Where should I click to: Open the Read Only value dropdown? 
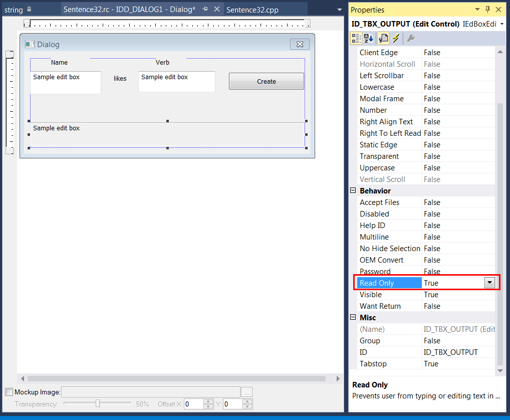(489, 283)
